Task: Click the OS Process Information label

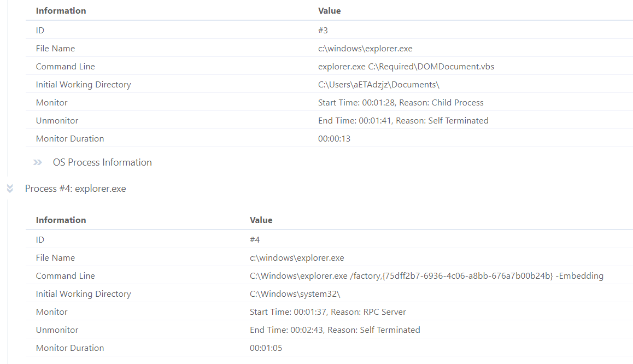Action: tap(102, 162)
